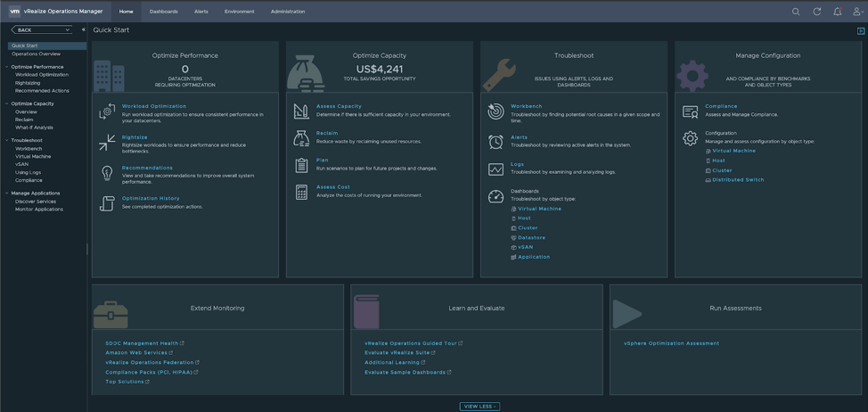
Task: Switch to the Home tab
Action: coord(127,12)
